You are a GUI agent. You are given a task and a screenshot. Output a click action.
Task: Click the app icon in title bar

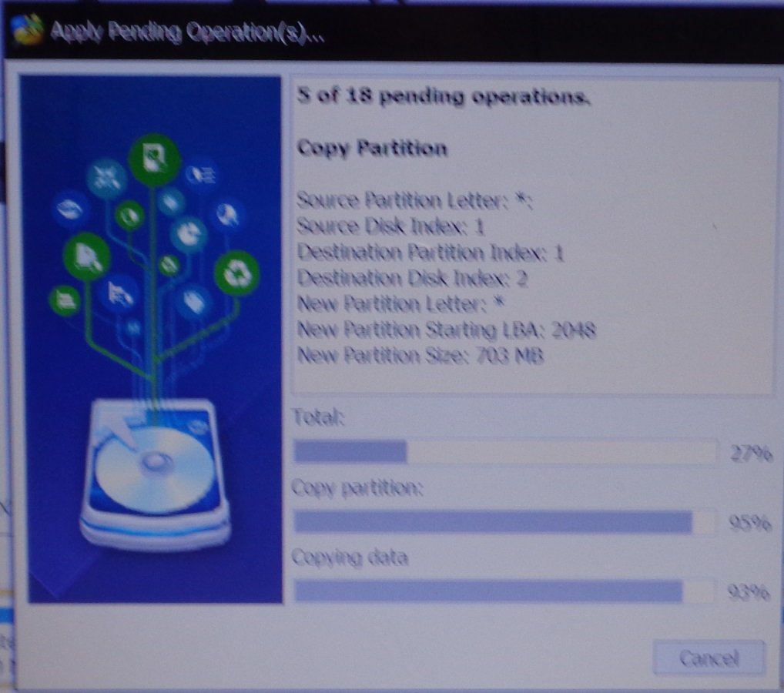point(26,29)
